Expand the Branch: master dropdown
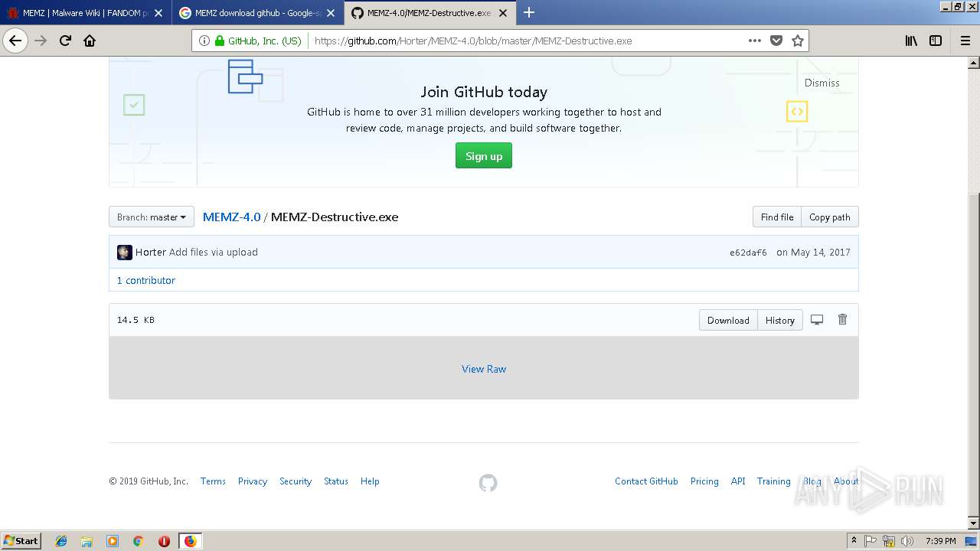980x551 pixels. point(152,217)
